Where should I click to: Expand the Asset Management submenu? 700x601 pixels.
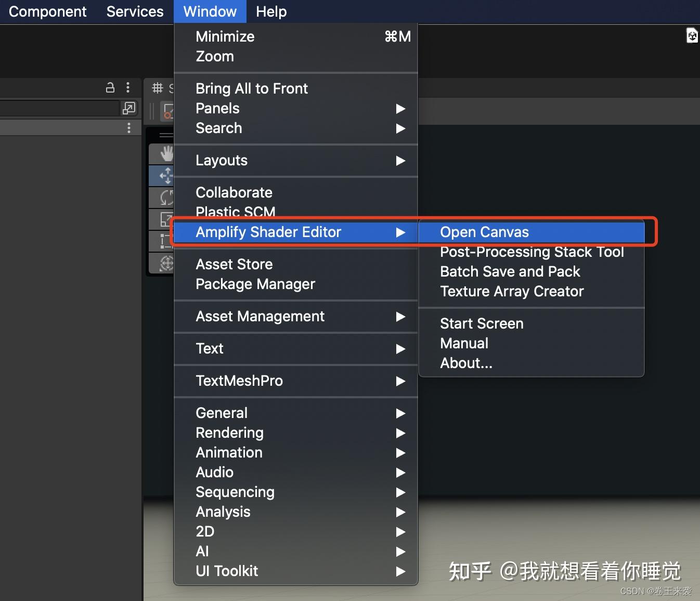pos(260,317)
